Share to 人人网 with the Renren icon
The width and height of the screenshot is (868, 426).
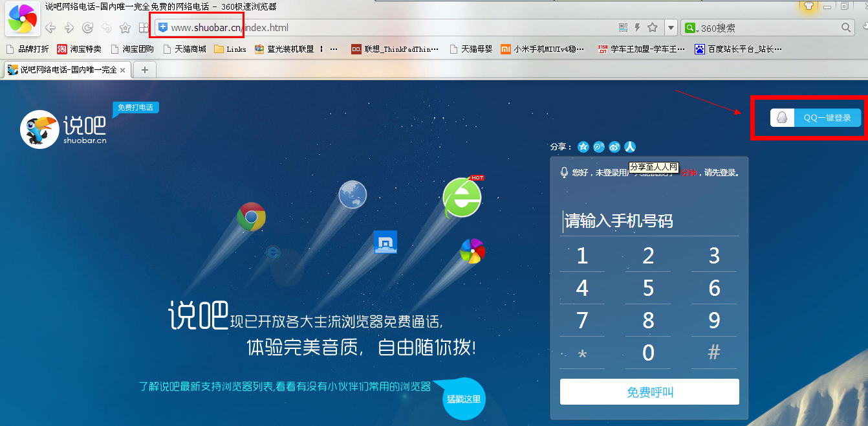[x=630, y=147]
